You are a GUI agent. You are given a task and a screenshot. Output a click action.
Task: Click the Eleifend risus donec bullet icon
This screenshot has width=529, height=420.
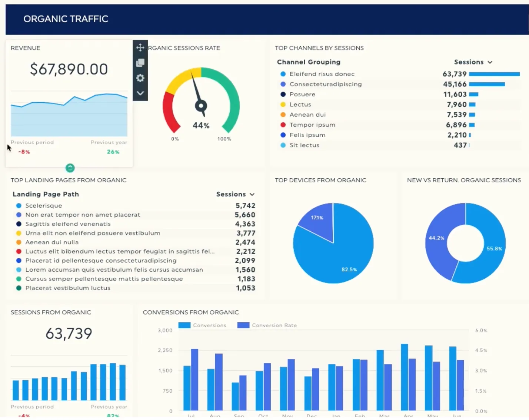(283, 74)
